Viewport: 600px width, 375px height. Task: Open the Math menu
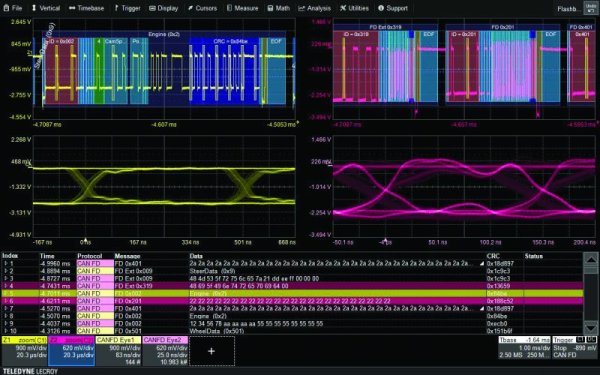tap(279, 8)
